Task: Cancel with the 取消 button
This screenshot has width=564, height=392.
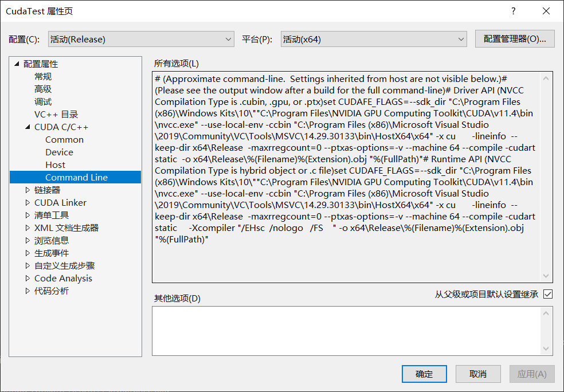Action: tap(478, 374)
